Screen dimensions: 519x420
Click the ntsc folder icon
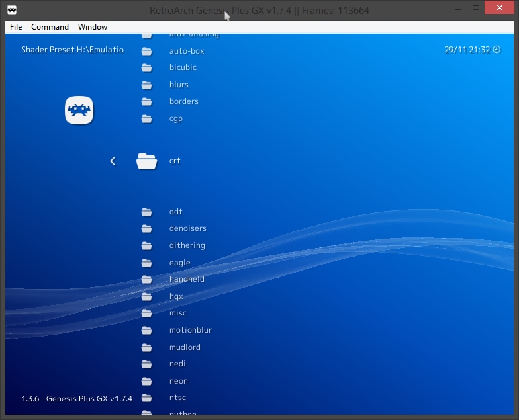[x=147, y=398]
